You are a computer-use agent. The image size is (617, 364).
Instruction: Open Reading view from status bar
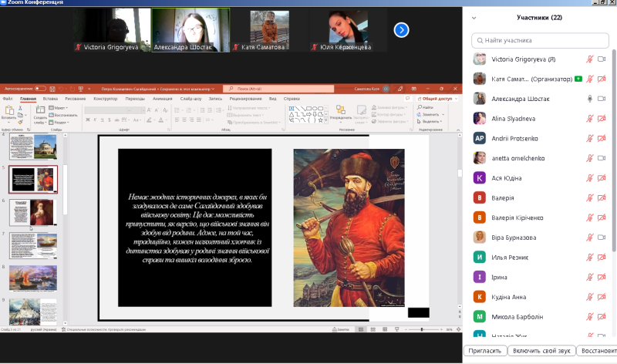[385, 329]
